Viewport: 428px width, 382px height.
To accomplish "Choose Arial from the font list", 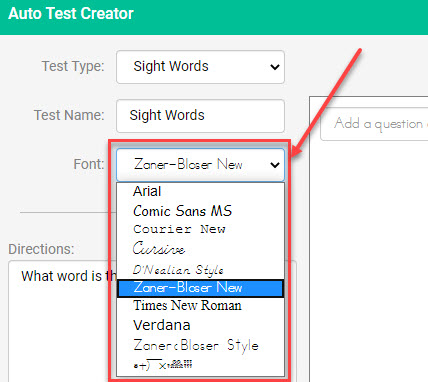I will coord(200,192).
